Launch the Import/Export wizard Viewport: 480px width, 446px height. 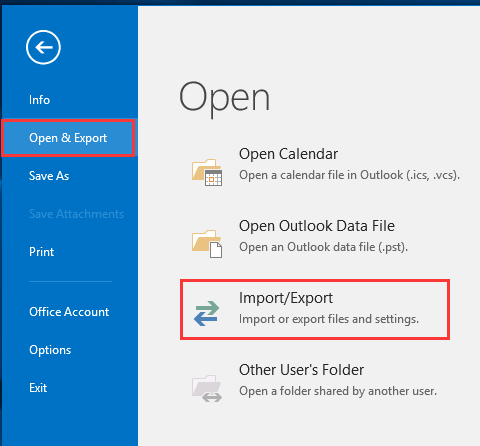pos(315,310)
